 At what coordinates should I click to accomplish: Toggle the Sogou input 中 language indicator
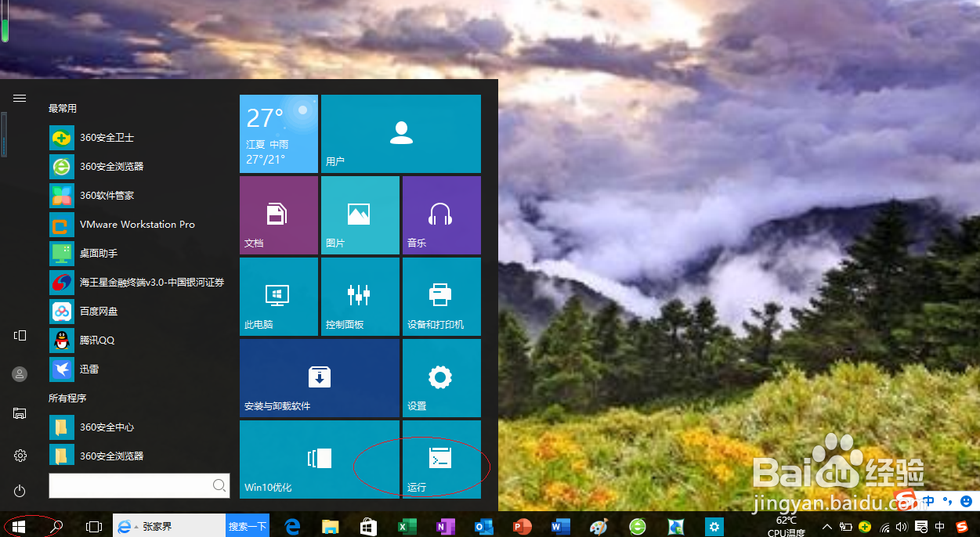(938, 527)
